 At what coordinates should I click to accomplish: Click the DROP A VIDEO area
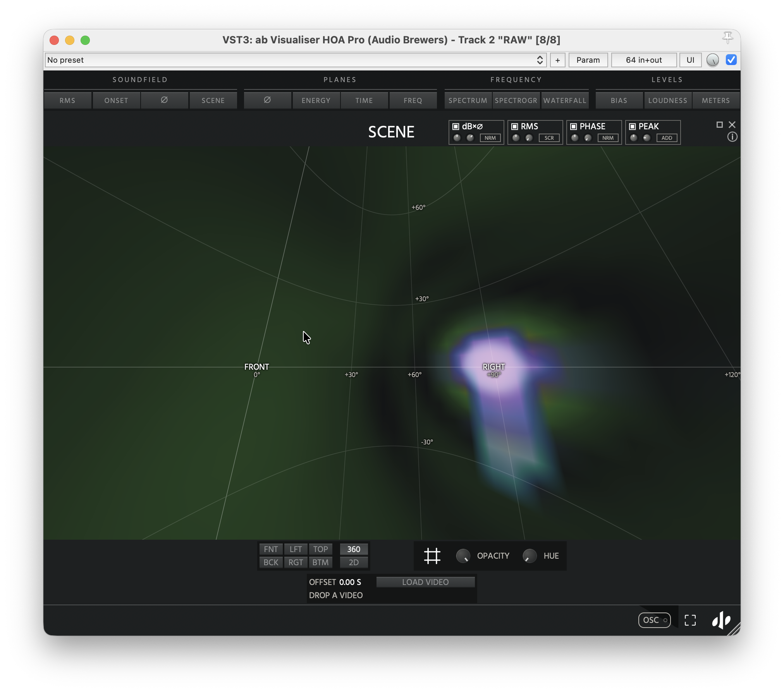336,595
